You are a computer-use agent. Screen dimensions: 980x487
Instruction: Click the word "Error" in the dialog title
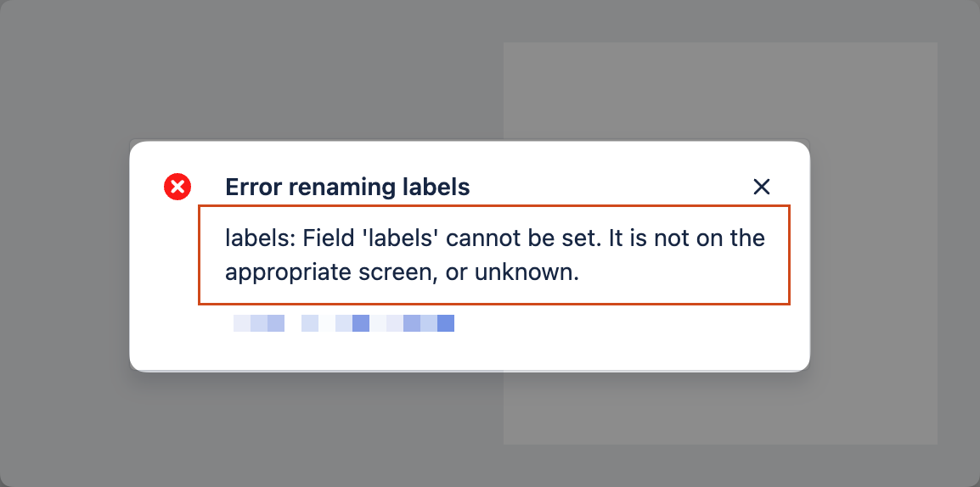click(x=253, y=187)
